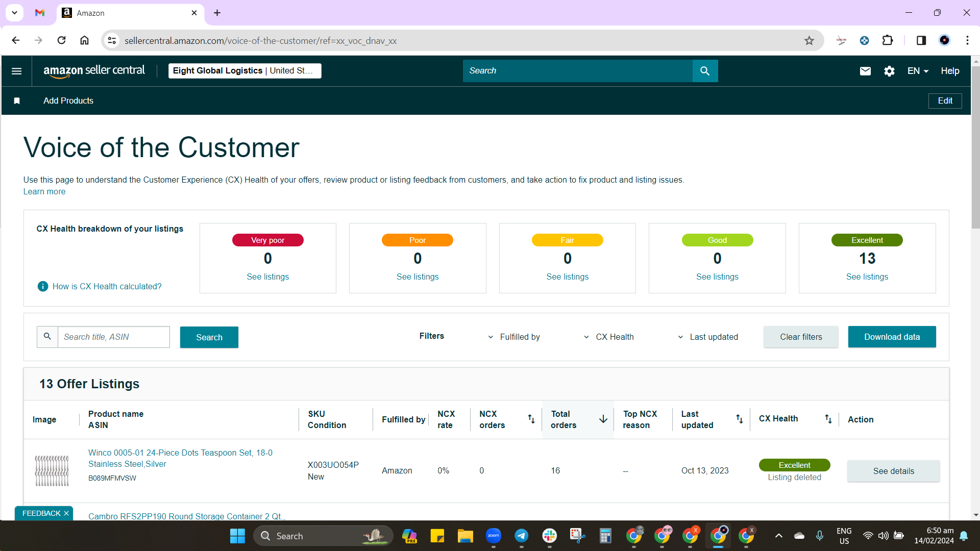Bookmark this page with the star icon

[809, 40]
